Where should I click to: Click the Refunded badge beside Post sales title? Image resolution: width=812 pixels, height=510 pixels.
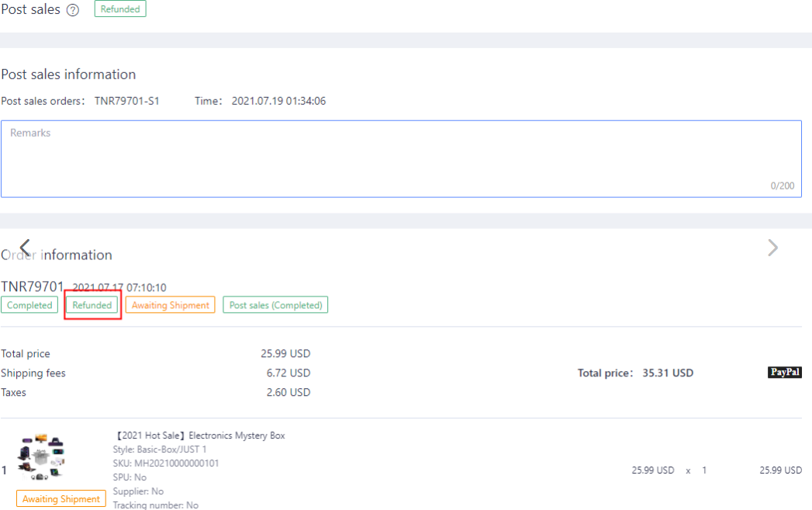[x=120, y=9]
